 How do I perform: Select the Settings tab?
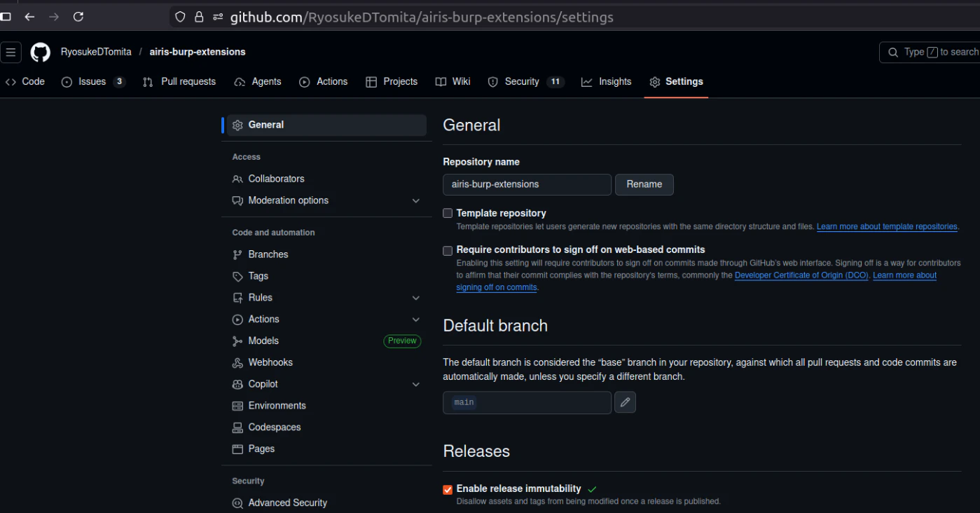point(676,82)
